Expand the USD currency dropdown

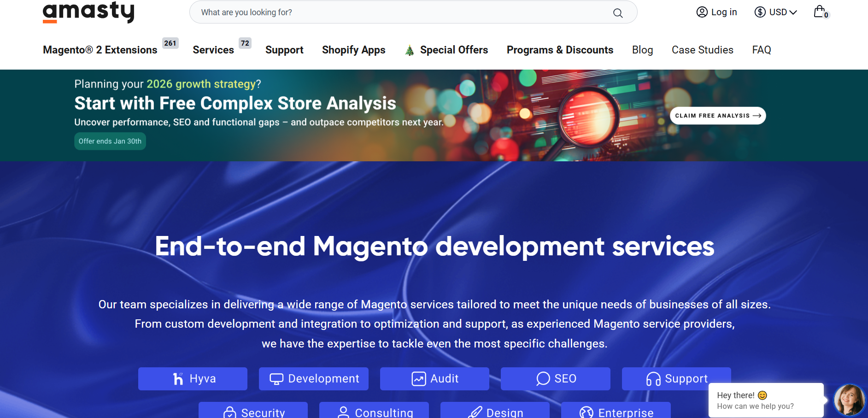coord(776,12)
